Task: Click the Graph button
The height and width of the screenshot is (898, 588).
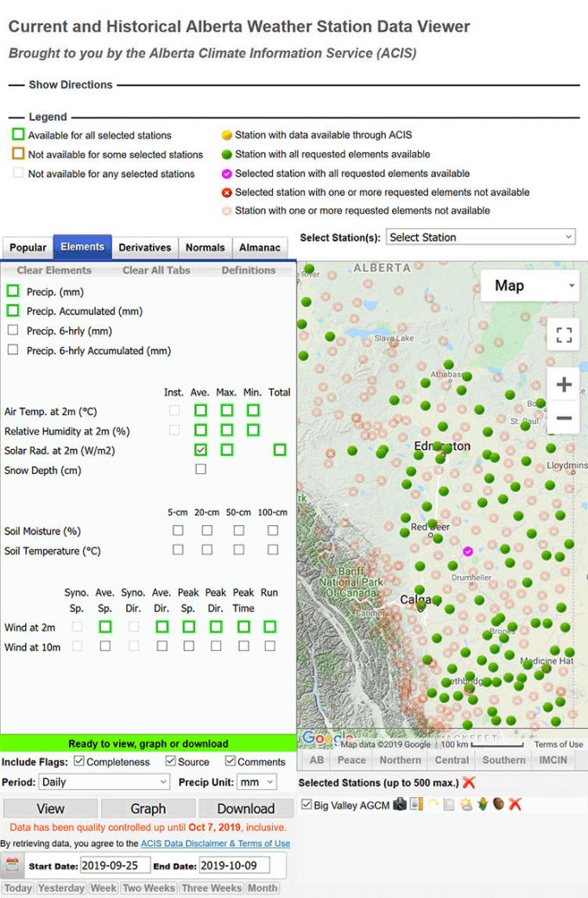Action: [148, 809]
